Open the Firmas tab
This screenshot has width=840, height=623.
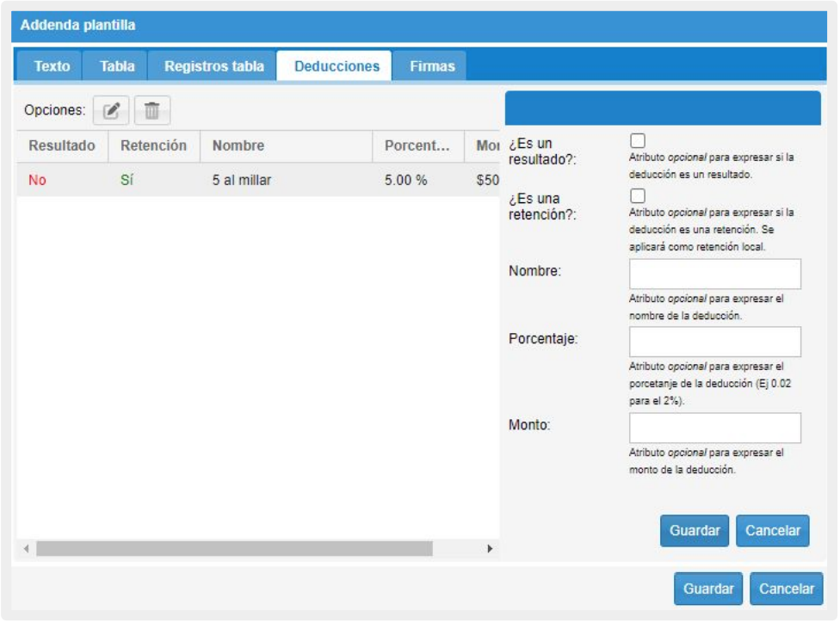pyautogui.click(x=432, y=66)
